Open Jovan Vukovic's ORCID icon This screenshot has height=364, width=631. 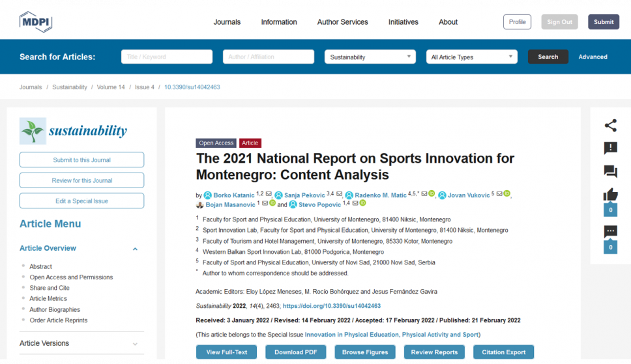507,194
